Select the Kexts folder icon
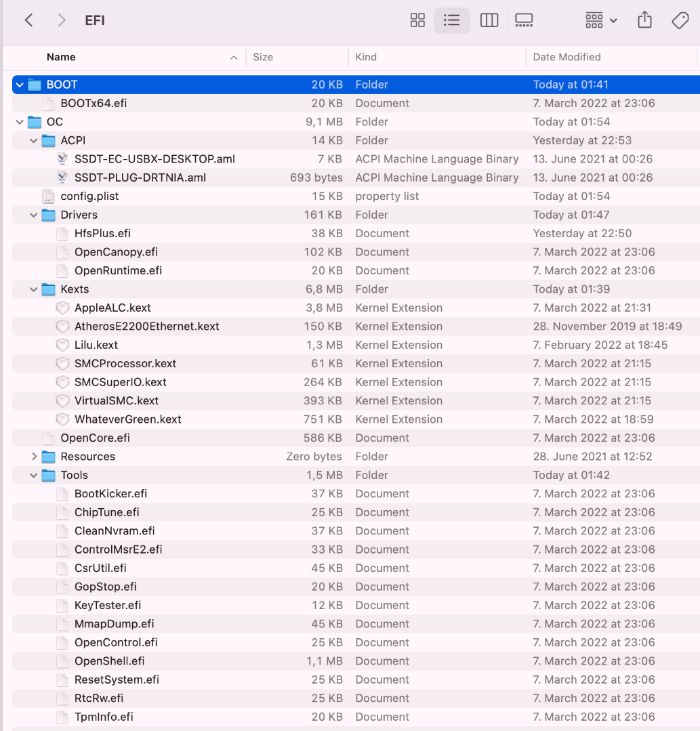The image size is (700, 731). click(49, 289)
